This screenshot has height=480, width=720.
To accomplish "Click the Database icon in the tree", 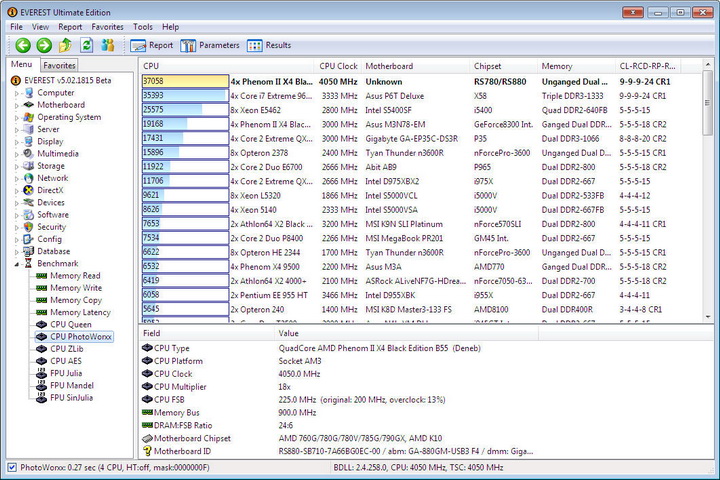I will click(x=28, y=251).
